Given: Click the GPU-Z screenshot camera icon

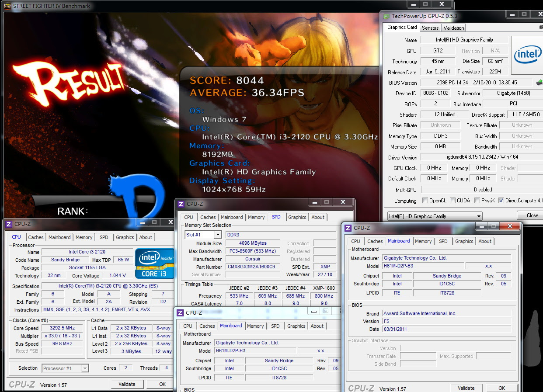Looking at the screenshot, I should pyautogui.click(x=541, y=28).
